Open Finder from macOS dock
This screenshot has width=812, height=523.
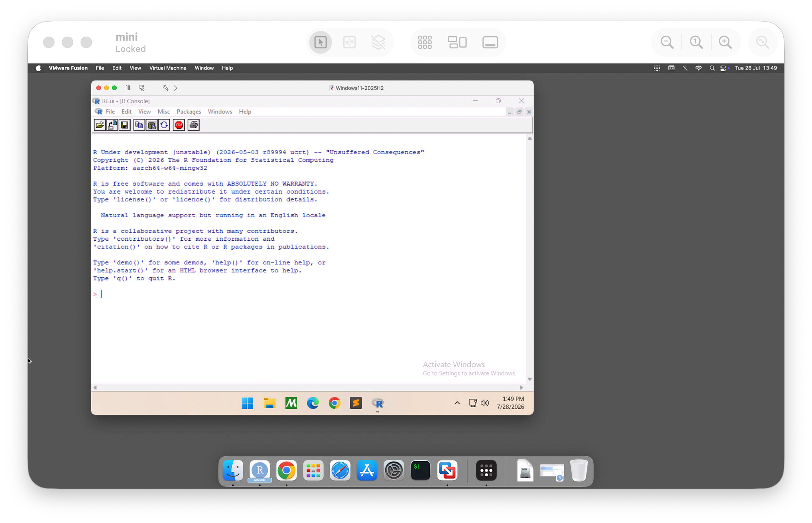pyautogui.click(x=233, y=471)
